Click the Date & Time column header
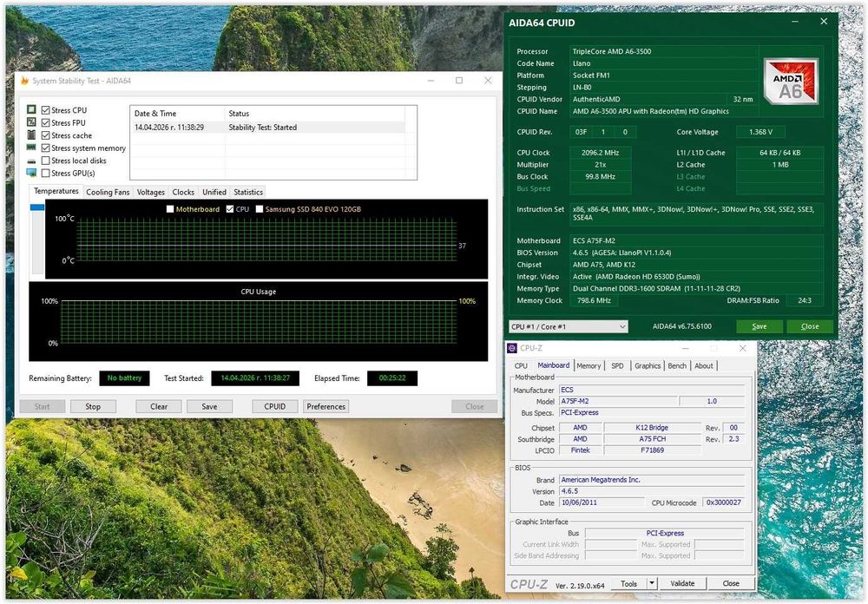The height and width of the screenshot is (604, 868). click(178, 114)
